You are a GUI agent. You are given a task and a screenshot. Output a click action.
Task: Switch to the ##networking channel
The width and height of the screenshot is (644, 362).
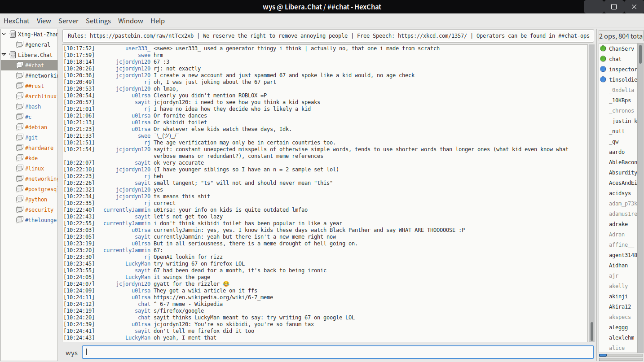pyautogui.click(x=41, y=75)
